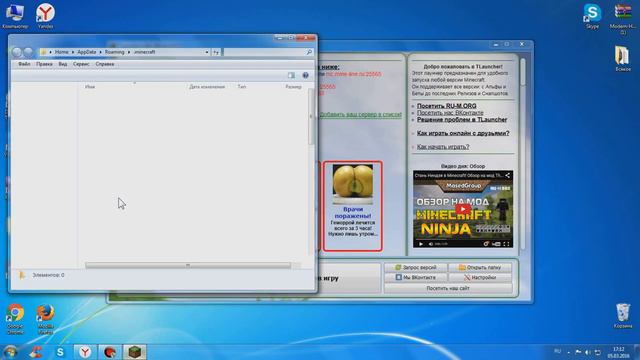Open the Сервис menu
Image resolution: width=640 pixels, height=360 pixels.
click(x=81, y=64)
